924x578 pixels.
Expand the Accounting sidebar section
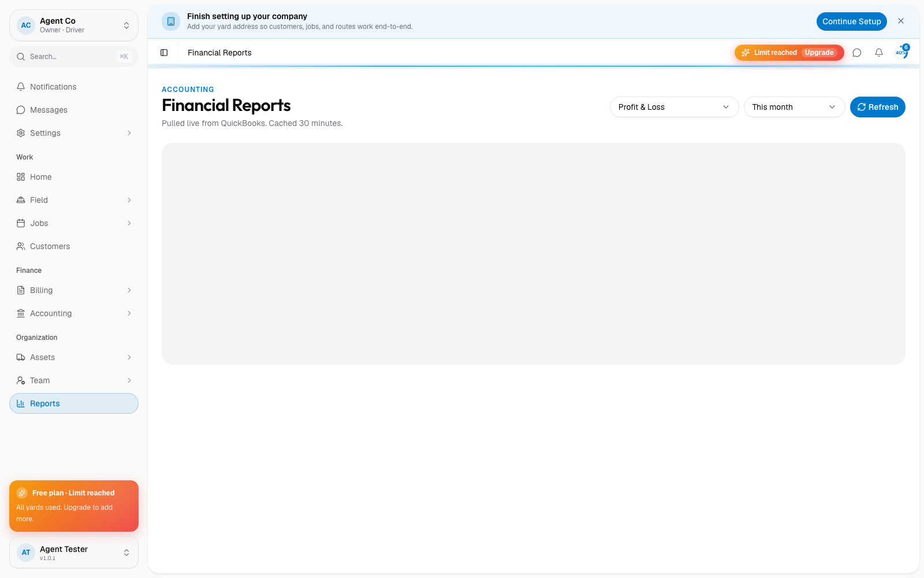pos(74,313)
